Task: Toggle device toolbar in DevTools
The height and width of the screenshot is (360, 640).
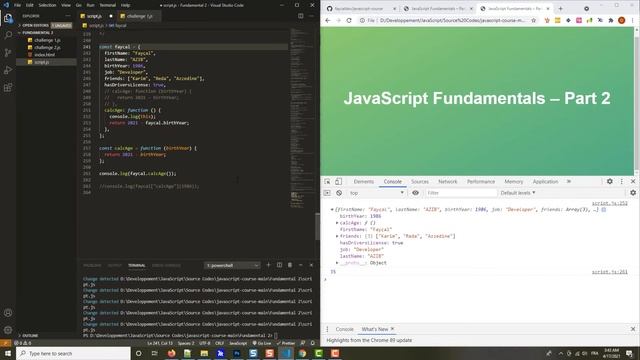Action: coord(338,182)
